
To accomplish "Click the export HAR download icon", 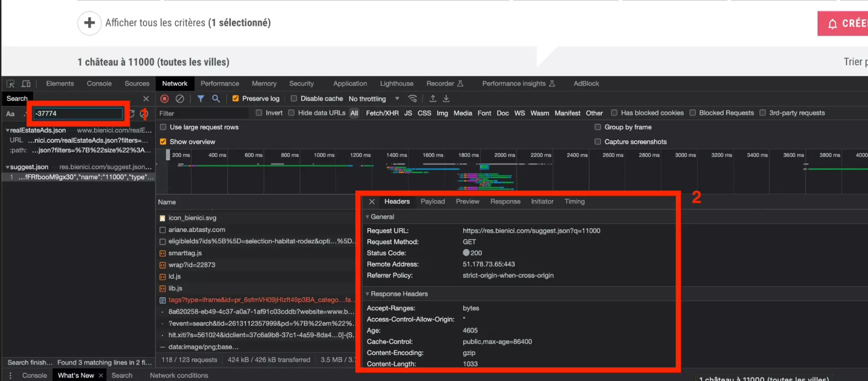I will coord(446,99).
